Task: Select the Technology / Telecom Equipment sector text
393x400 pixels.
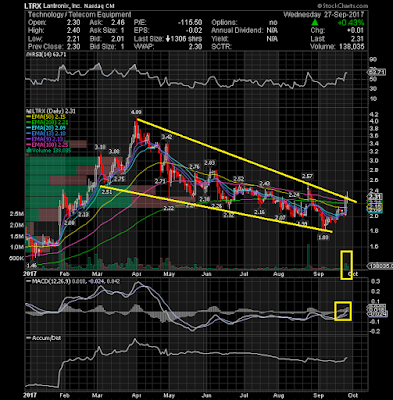Action: (x=79, y=15)
